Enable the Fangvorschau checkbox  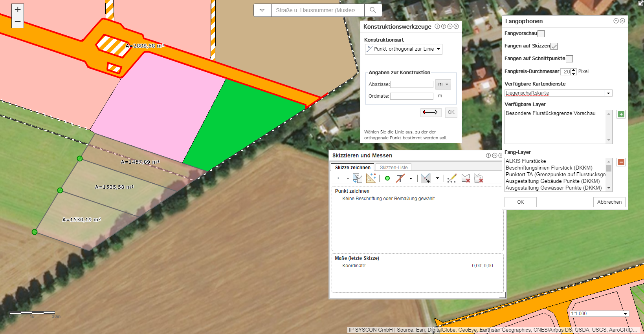pos(541,34)
